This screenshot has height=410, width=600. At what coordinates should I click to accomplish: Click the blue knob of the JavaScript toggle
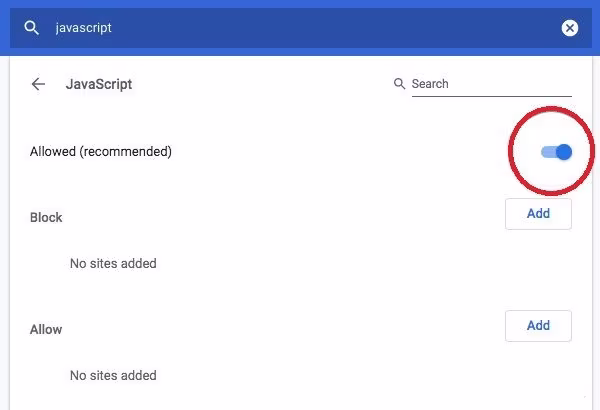[x=563, y=152]
